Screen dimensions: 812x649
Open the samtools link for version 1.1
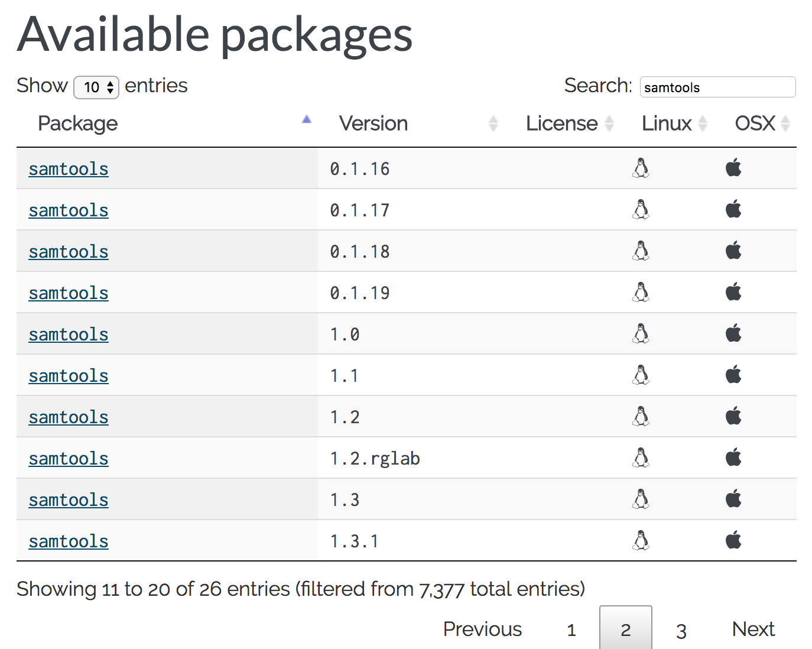pos(69,376)
